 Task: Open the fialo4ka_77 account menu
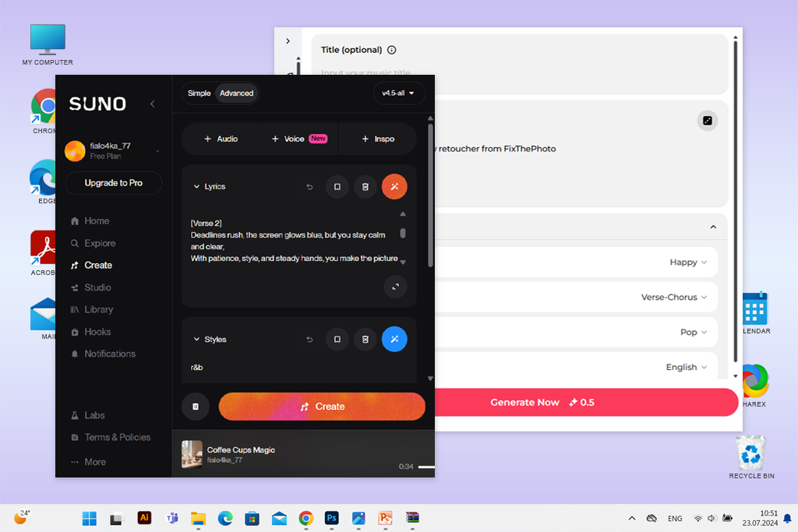[112, 150]
